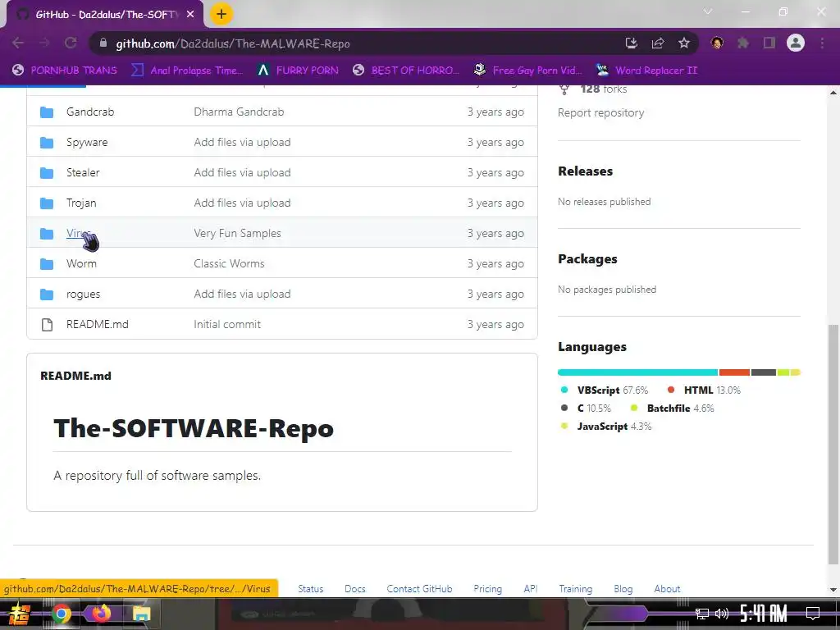
Task: Open the Gandcrab folder
Action: (90, 112)
